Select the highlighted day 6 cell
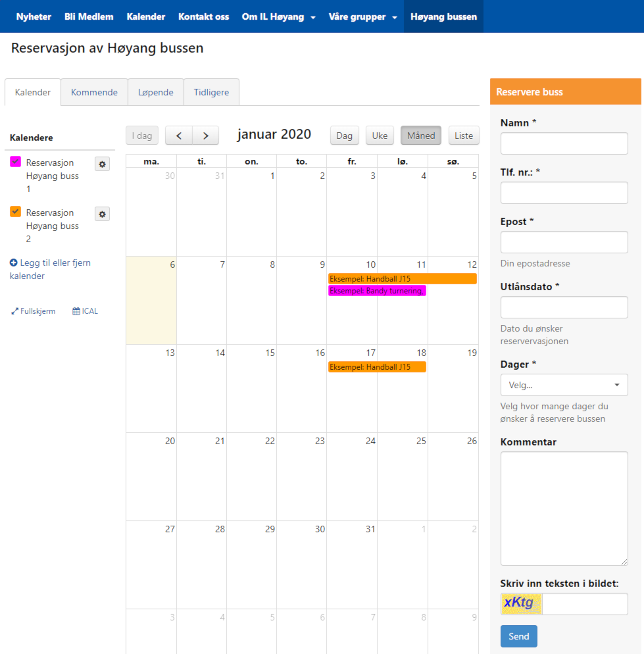The width and height of the screenshot is (644, 654). pyautogui.click(x=151, y=300)
